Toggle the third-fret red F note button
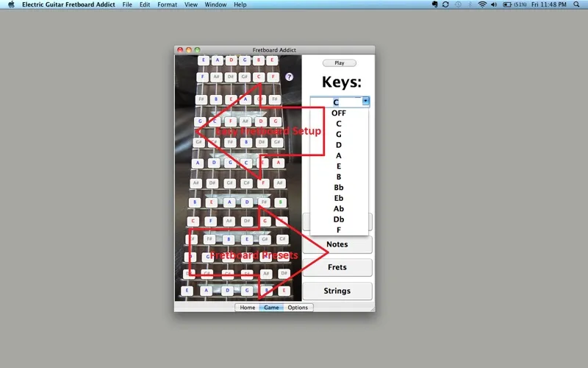Screen dimensions: 588x368 (x=230, y=121)
